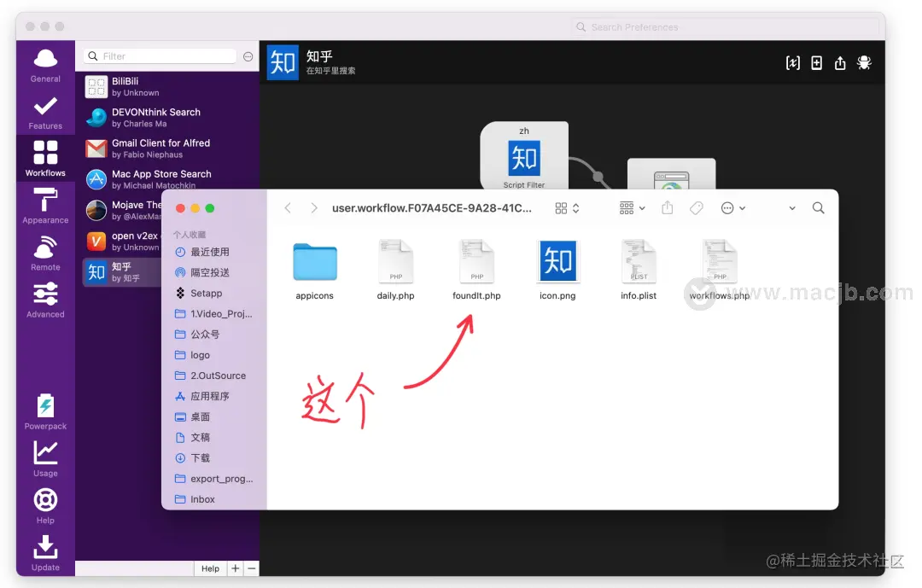
Task: Select the Workflows section
Action: pos(45,159)
